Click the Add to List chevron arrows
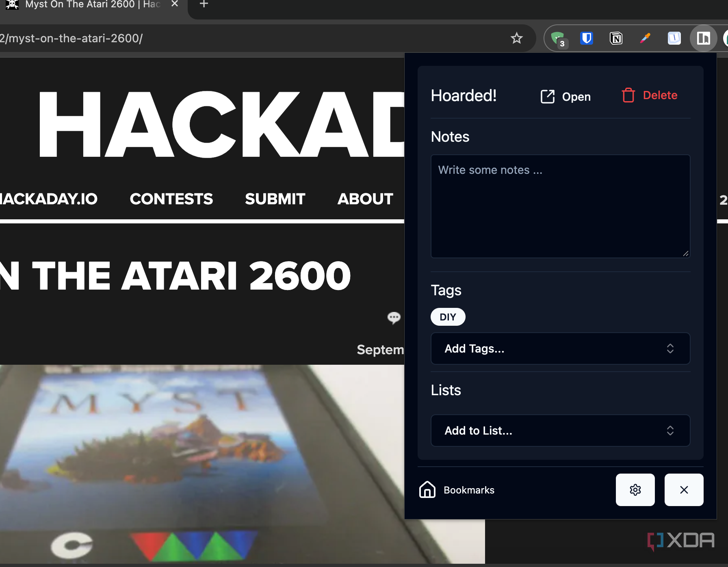 670,431
